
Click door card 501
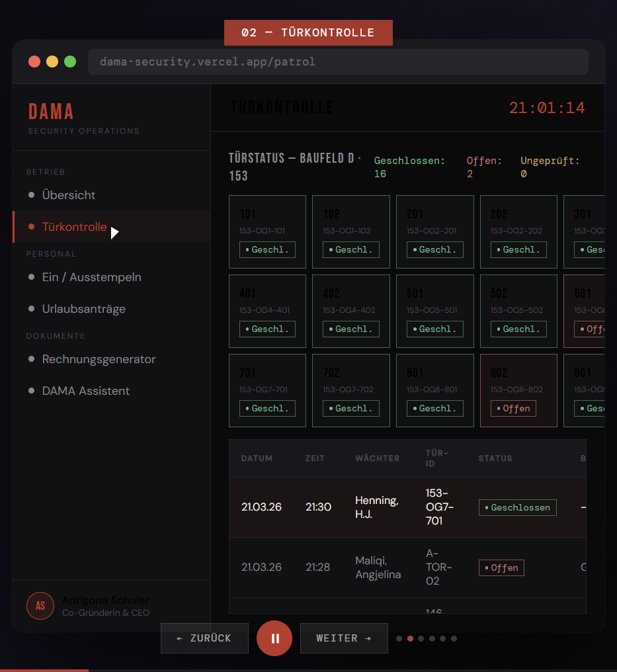pos(435,311)
